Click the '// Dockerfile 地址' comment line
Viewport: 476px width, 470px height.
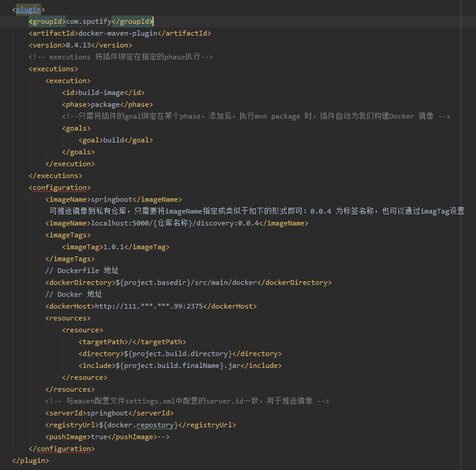pos(82,271)
